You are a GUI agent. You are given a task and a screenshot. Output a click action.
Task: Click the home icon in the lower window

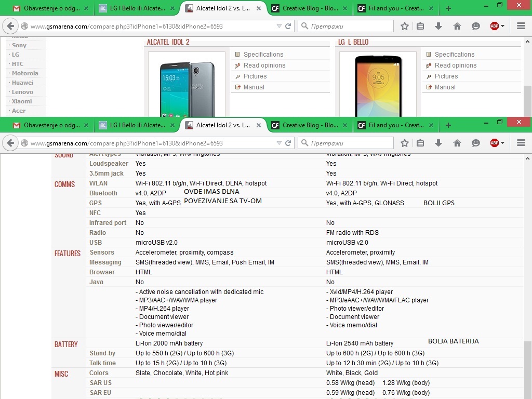tap(457, 143)
